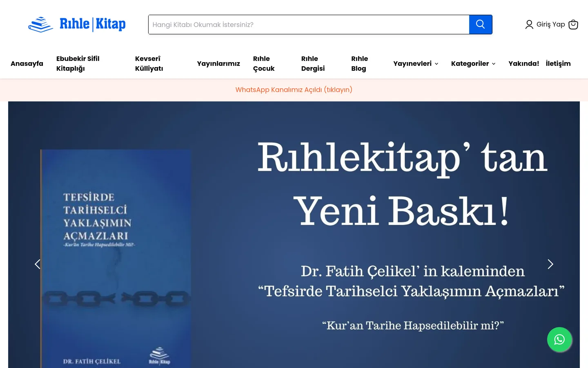Go to Yayınlarımız page
Screen dimensions: 588x368
point(218,63)
